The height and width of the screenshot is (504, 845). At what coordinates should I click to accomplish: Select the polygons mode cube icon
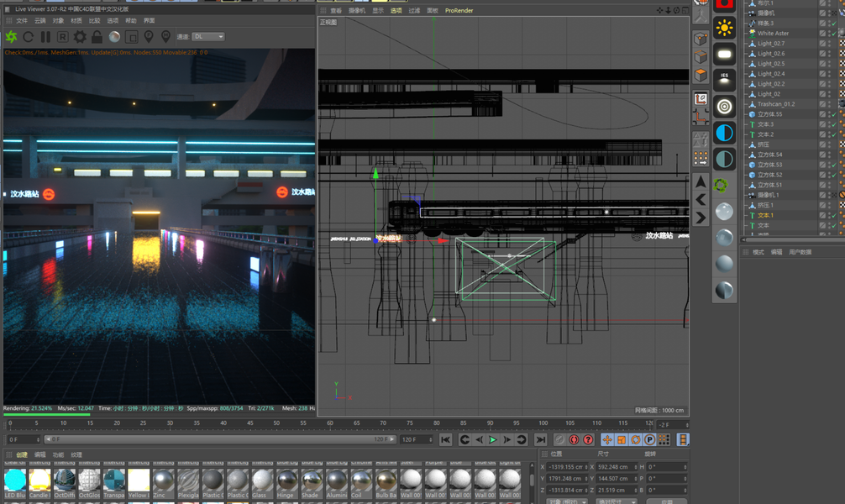tap(701, 75)
